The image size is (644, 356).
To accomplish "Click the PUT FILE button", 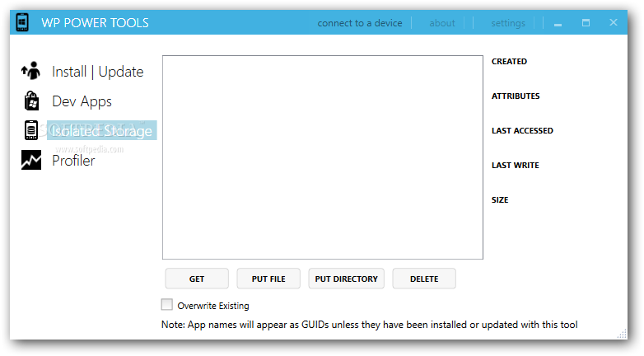I will (x=268, y=279).
